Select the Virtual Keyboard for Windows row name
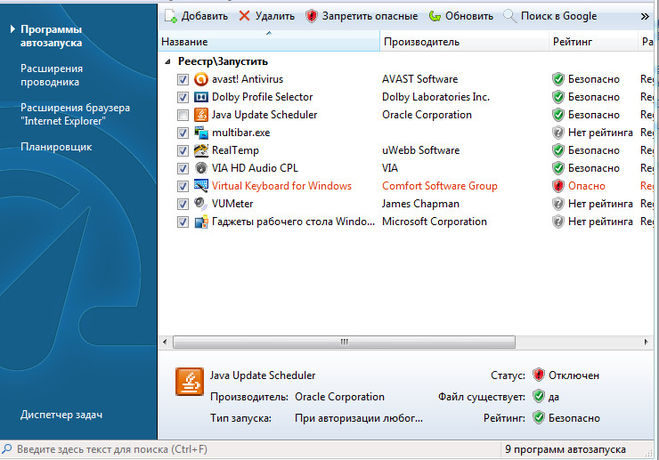659x460 pixels. tap(282, 186)
